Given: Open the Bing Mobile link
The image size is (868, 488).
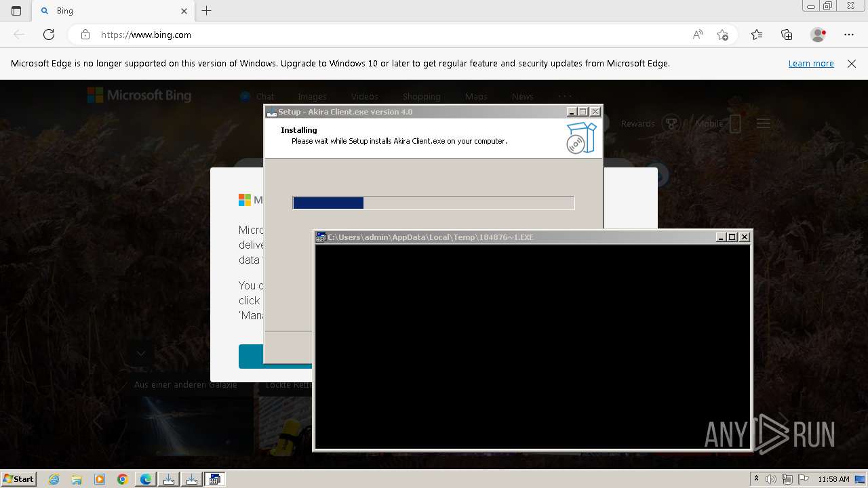Looking at the screenshot, I should 718,123.
